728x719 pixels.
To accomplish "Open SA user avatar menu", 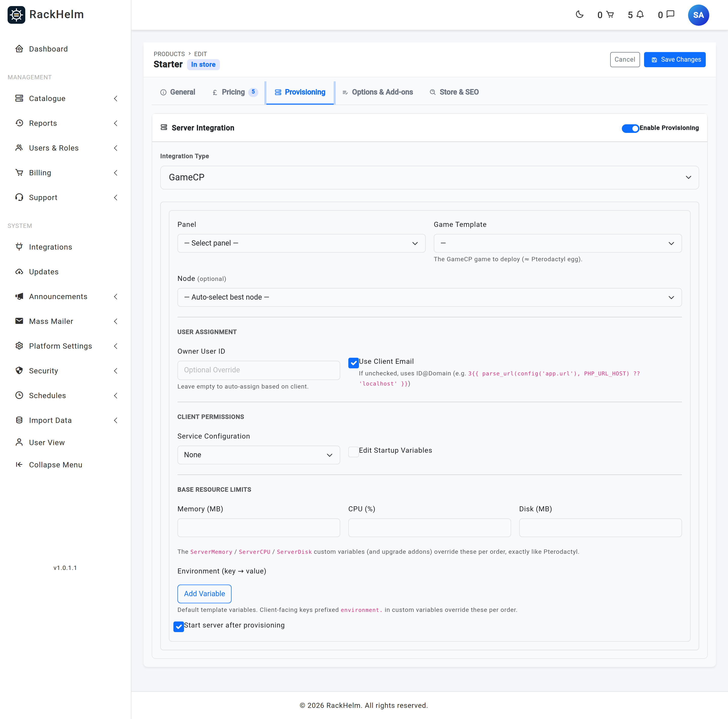I will 698,15.
